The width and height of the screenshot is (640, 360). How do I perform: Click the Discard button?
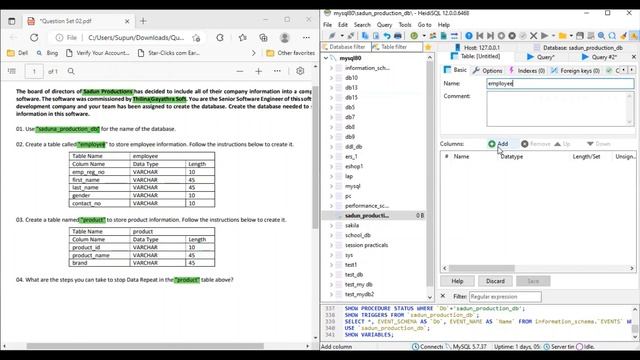tap(495, 281)
